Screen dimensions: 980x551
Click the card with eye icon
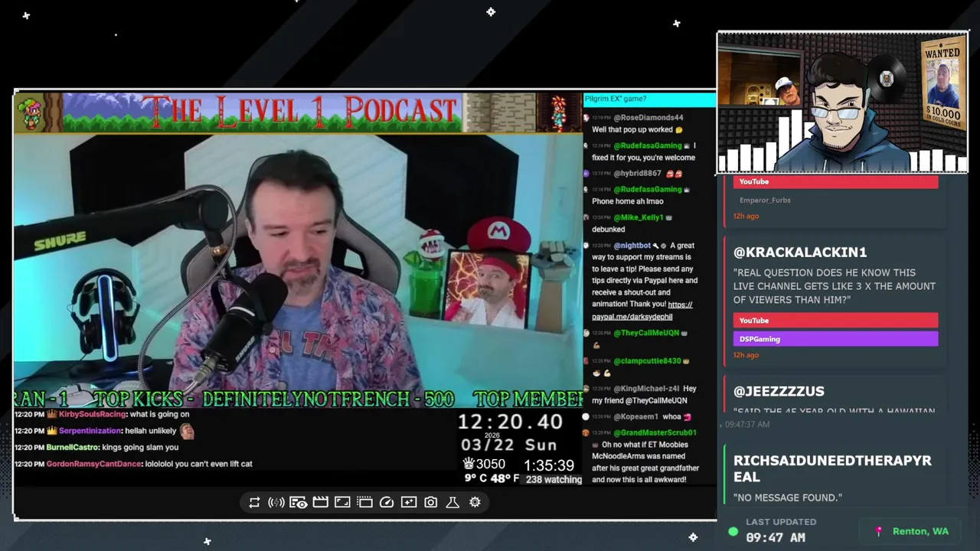299,502
